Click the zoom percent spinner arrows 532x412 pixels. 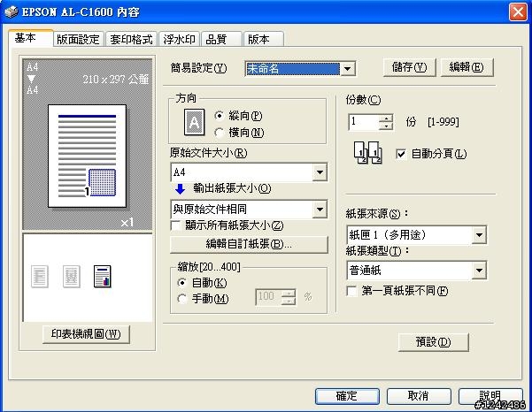click(x=289, y=297)
